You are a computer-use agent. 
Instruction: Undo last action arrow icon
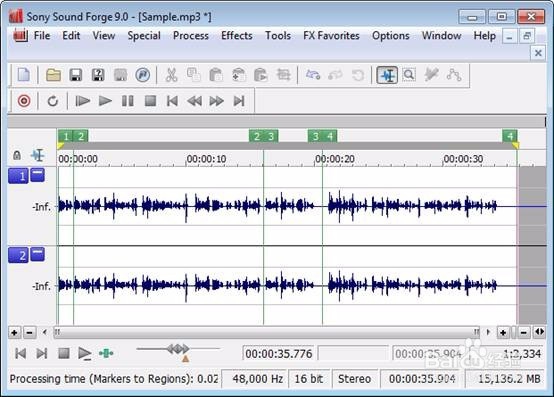(x=313, y=75)
